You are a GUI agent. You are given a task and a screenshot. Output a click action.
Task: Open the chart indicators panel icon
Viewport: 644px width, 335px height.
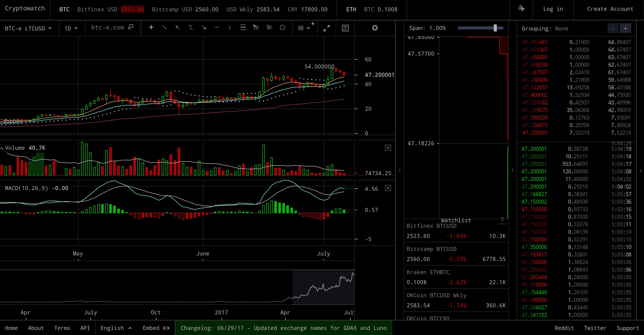pyautogui.click(x=345, y=28)
